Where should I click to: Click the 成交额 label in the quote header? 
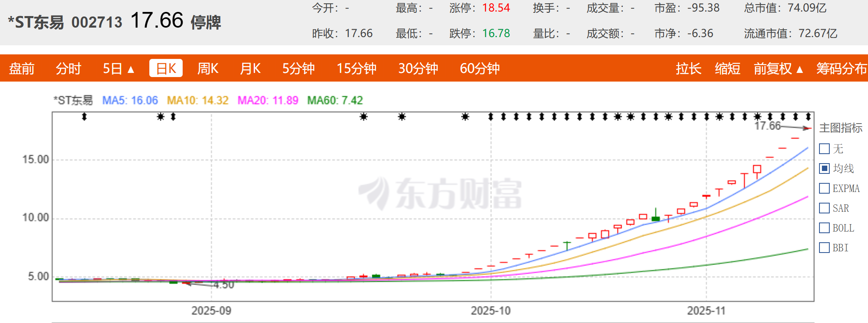tap(606, 33)
